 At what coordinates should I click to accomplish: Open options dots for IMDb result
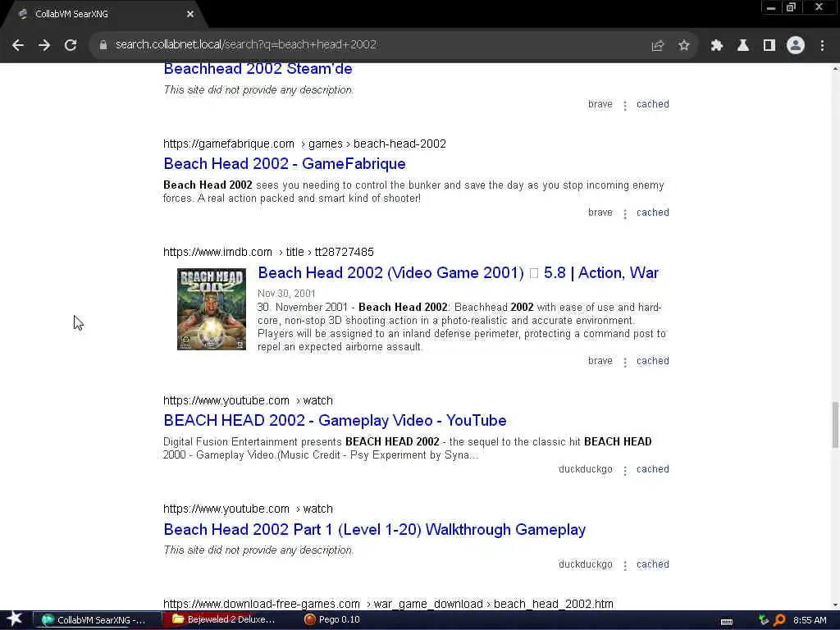pyautogui.click(x=624, y=362)
